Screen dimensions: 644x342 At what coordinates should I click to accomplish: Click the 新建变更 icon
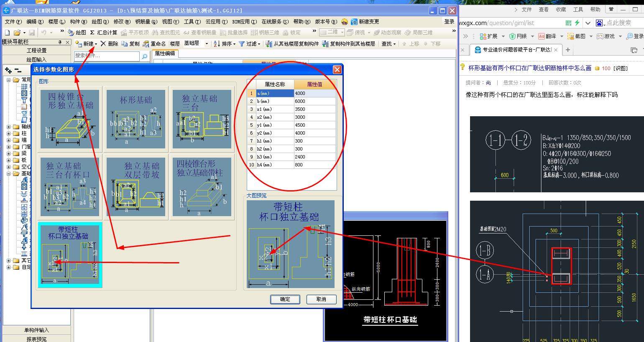pos(354,21)
